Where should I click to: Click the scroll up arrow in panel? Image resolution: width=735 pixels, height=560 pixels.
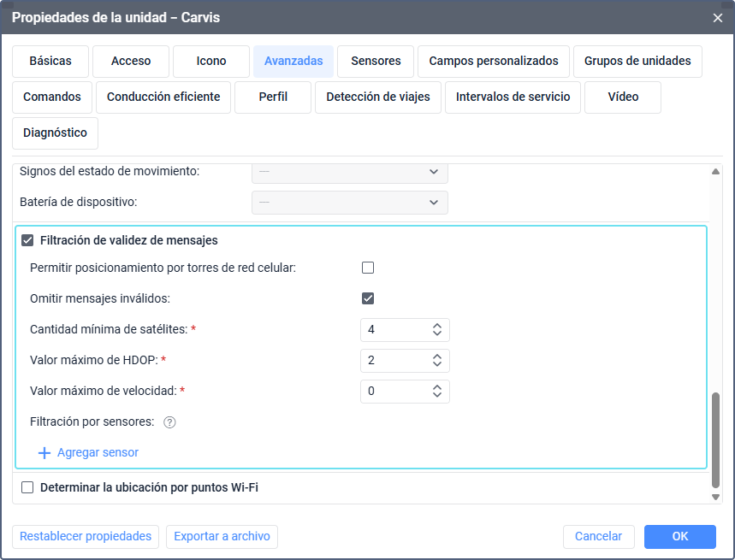click(x=715, y=172)
